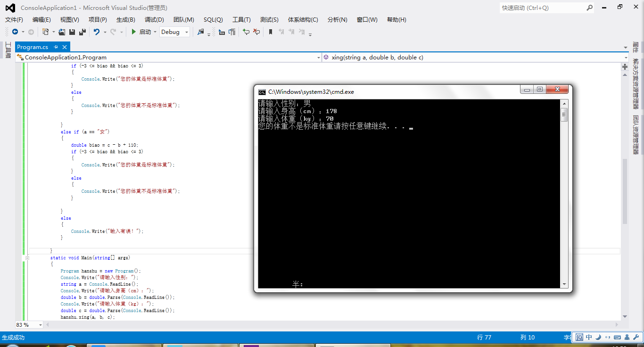
Task: Open the 项目(P) menu
Action: click(x=98, y=20)
